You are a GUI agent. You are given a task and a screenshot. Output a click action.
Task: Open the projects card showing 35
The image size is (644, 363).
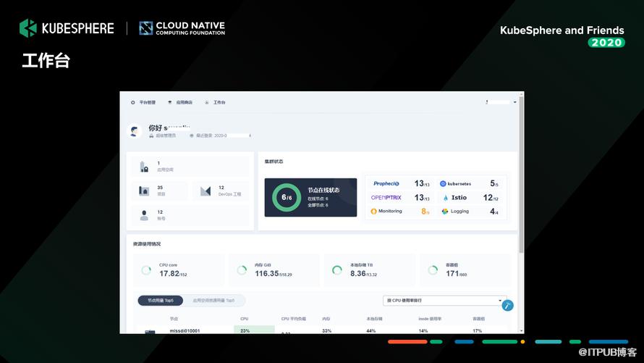coord(159,191)
